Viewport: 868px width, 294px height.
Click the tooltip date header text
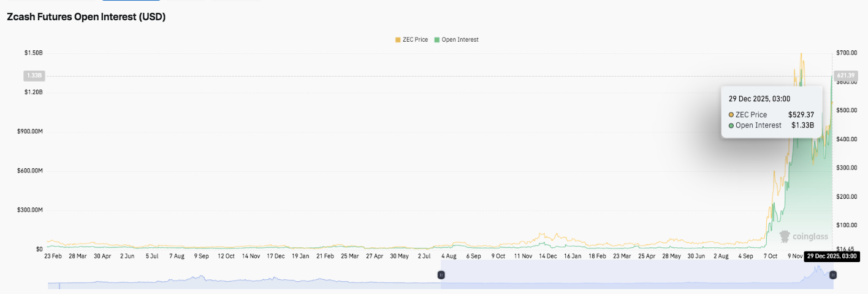pos(759,99)
